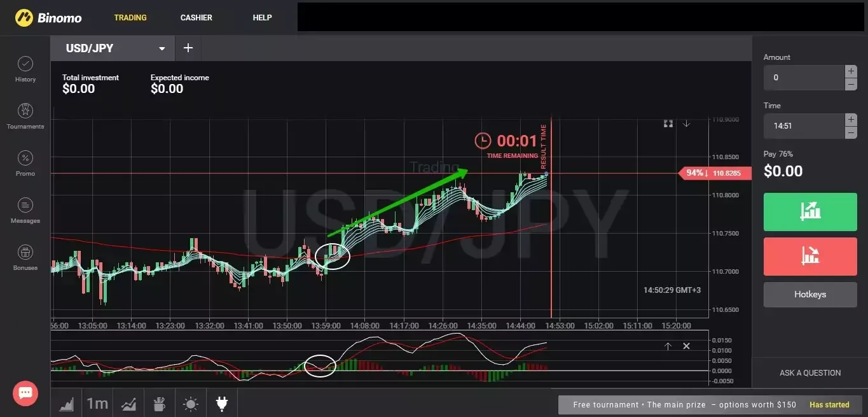Add a new chart tab with plus
Viewport: 868px width, 417px height.
coord(188,48)
